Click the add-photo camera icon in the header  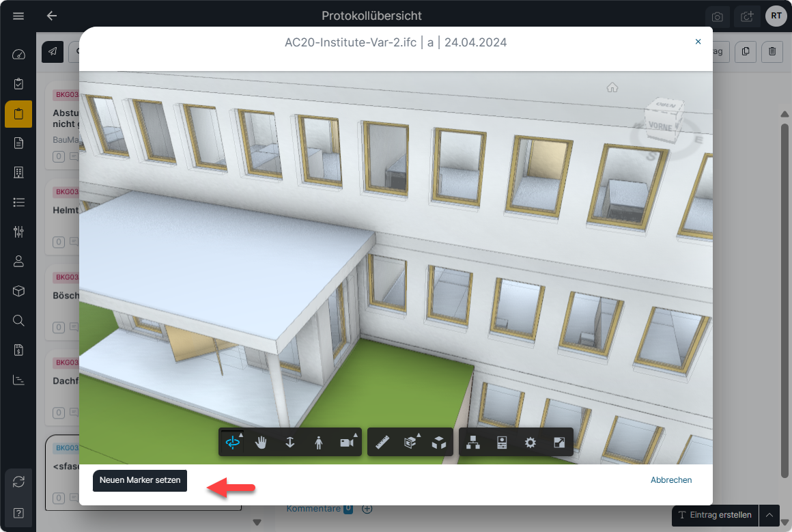pyautogui.click(x=747, y=16)
